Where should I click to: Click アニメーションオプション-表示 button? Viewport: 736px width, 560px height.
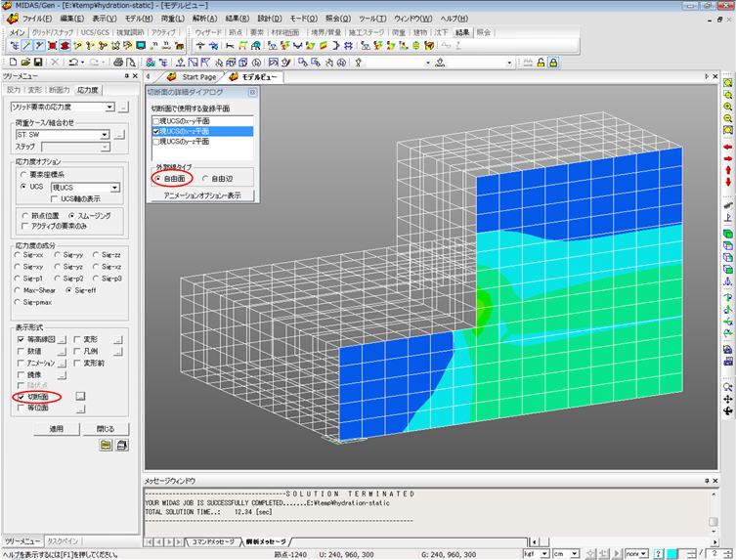202,195
